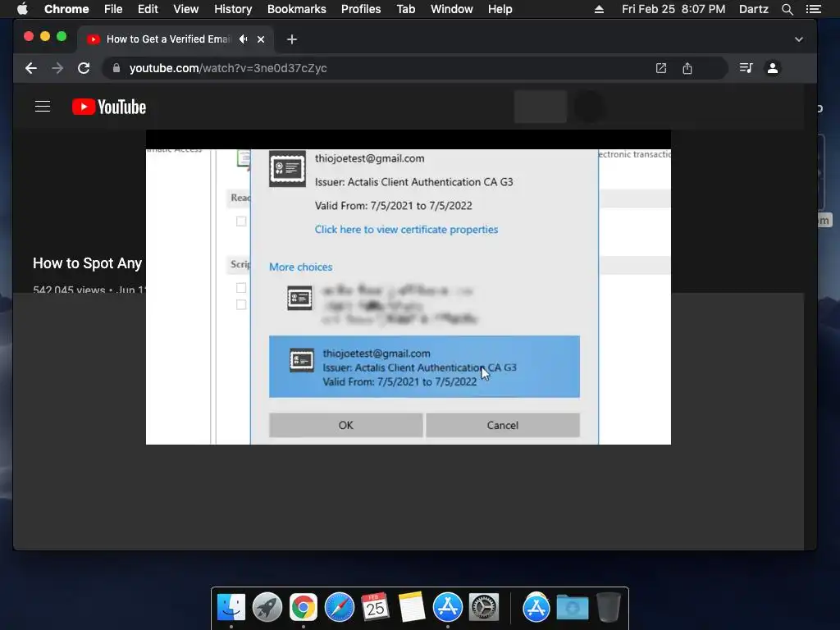
Task: Open page in app icon in address bar
Action: 661,68
